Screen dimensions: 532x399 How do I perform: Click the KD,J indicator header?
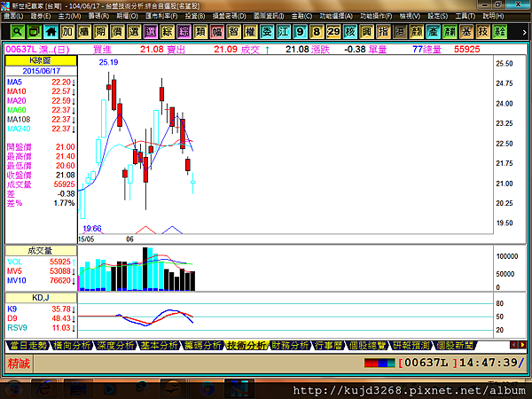tap(41, 298)
